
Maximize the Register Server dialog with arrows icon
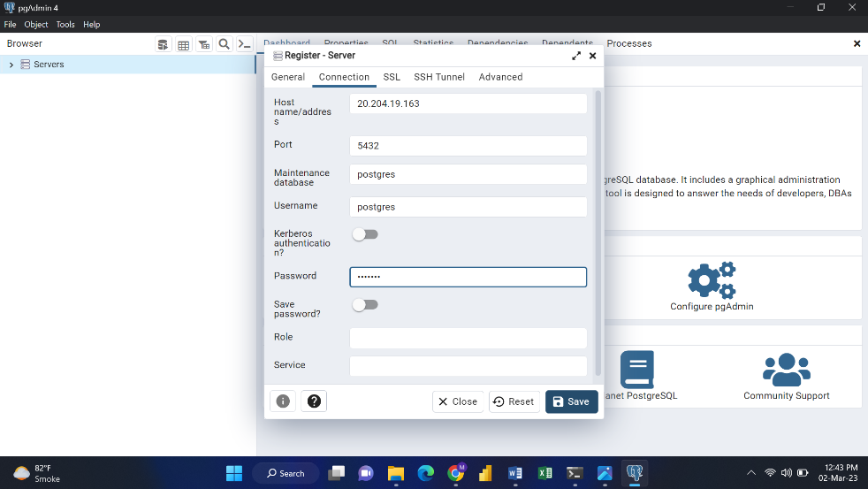576,56
